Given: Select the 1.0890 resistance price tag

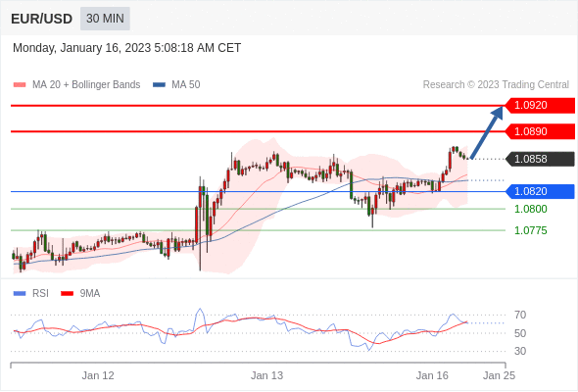Looking at the screenshot, I should pyautogui.click(x=540, y=131).
